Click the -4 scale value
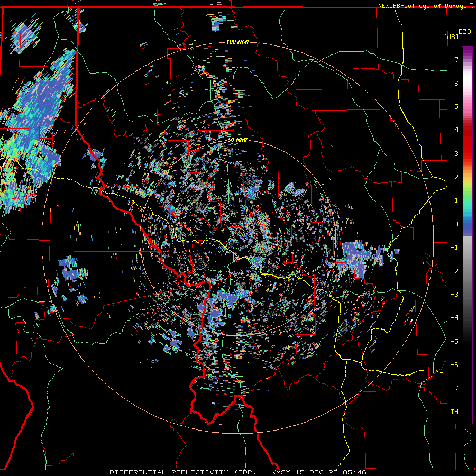This screenshot has height=476, width=476. pyautogui.click(x=454, y=318)
